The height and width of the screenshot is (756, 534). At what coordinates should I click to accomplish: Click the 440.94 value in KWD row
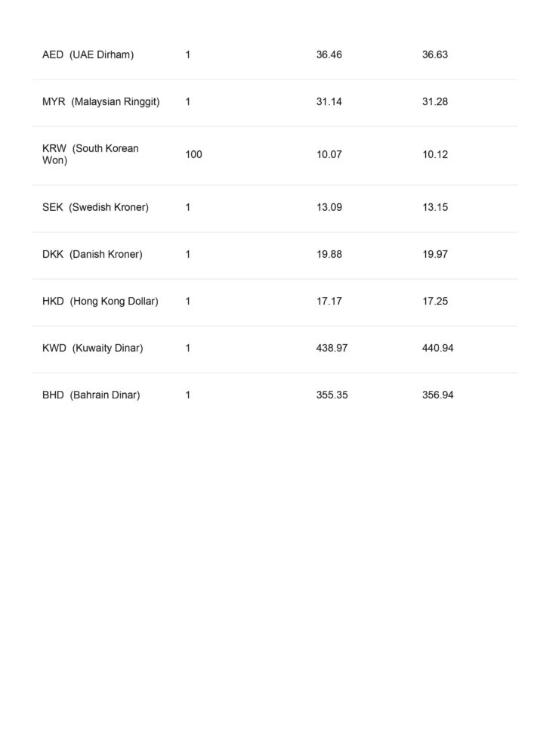438,349
